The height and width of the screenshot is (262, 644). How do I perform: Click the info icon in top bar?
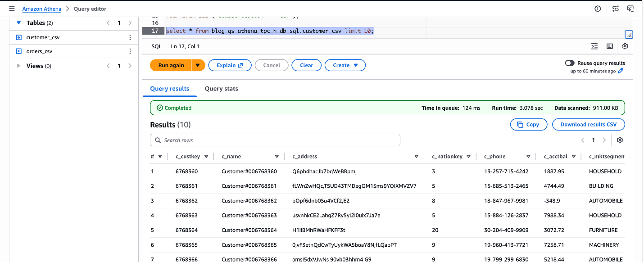(x=598, y=9)
